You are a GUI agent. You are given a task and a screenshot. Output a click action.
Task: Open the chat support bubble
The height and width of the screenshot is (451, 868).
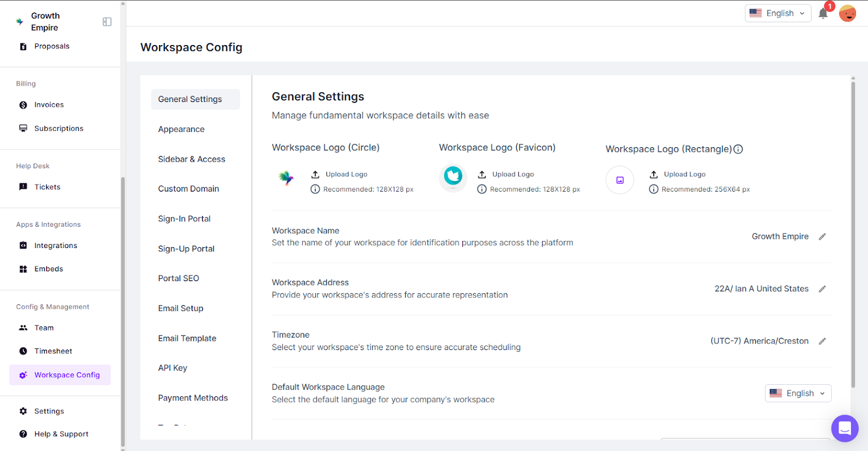(x=844, y=428)
